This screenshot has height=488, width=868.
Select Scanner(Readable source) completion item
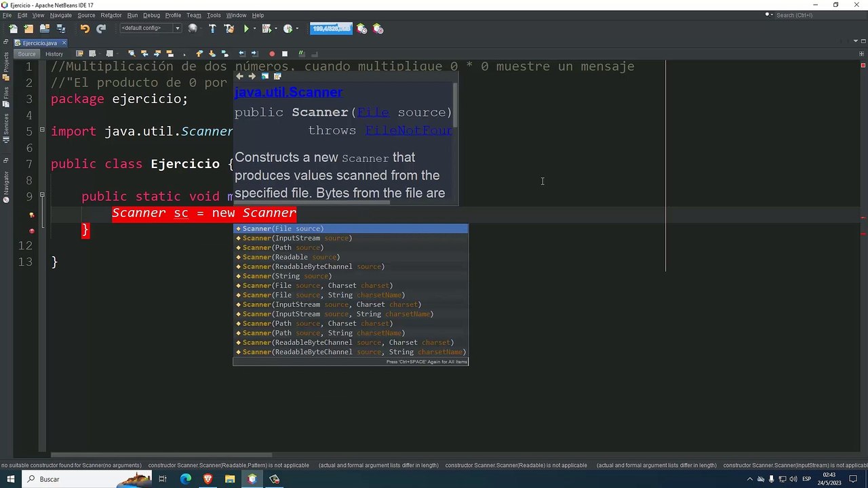[x=350, y=257]
